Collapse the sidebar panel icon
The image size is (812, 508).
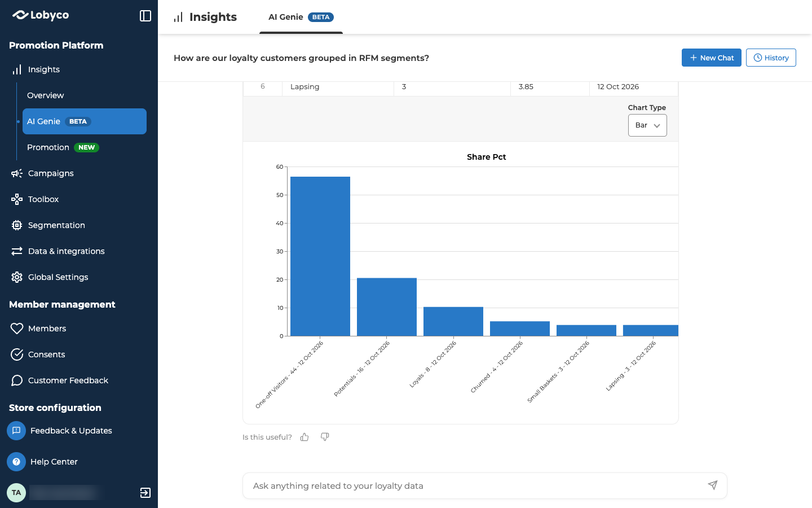click(x=145, y=16)
